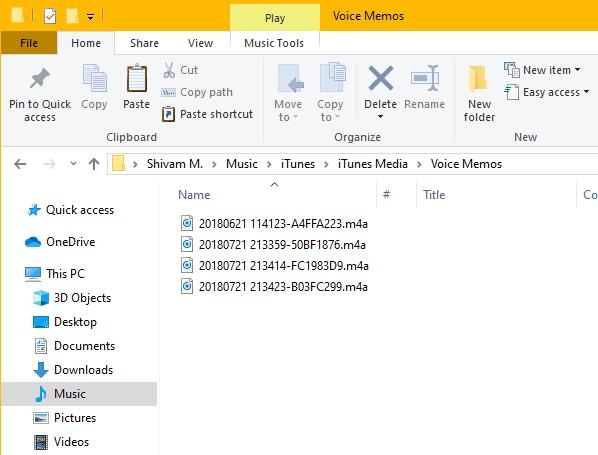
Task: Click iTunes in the address path
Action: [x=298, y=164]
